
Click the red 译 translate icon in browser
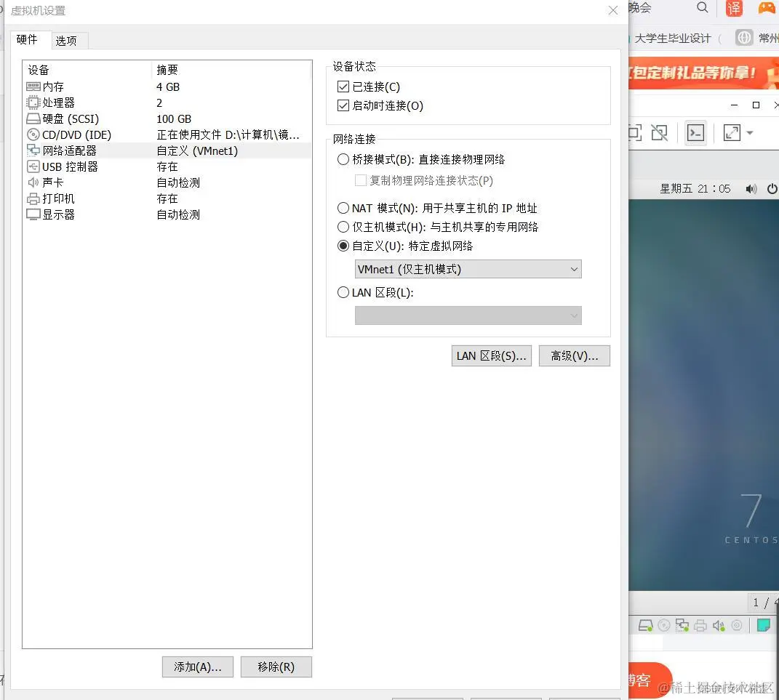734,8
